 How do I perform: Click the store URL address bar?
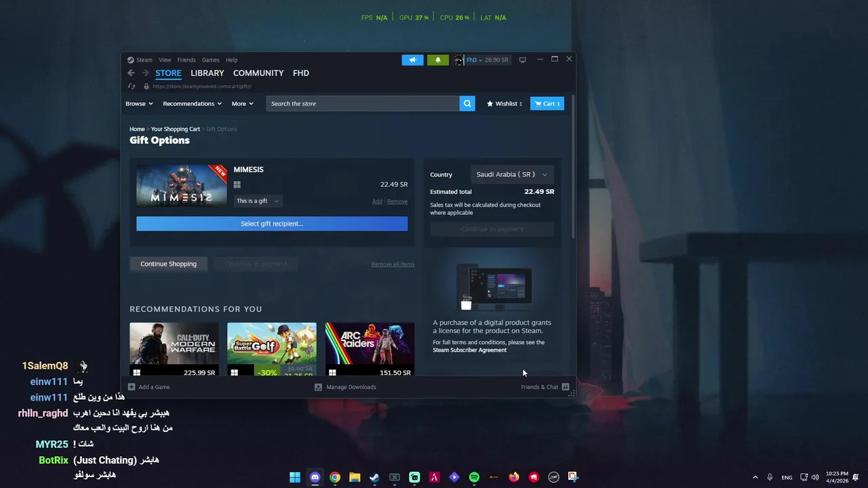202,86
